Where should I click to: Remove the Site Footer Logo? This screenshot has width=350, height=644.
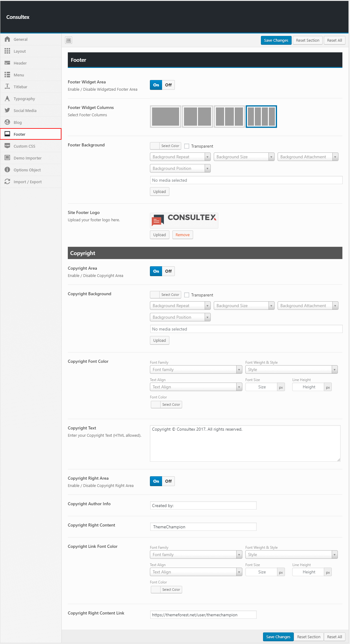pyautogui.click(x=182, y=235)
